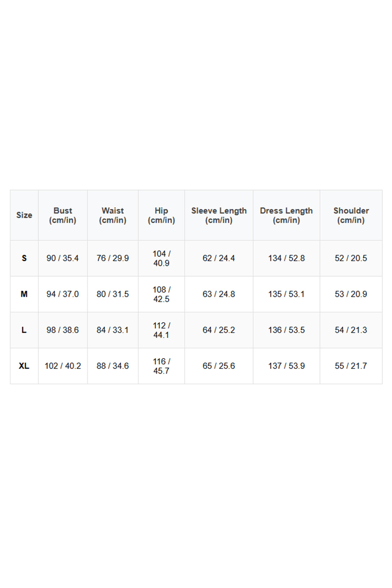
Task: Click the L size row label
Action: (24, 330)
